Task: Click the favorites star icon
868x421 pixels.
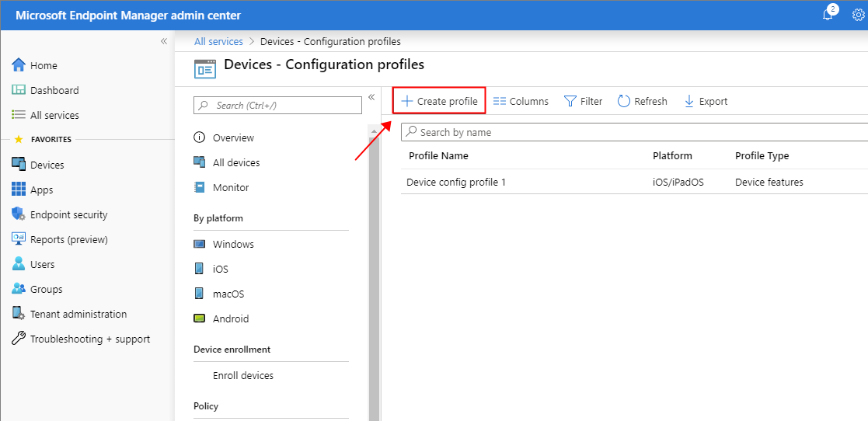Action: 19,139
